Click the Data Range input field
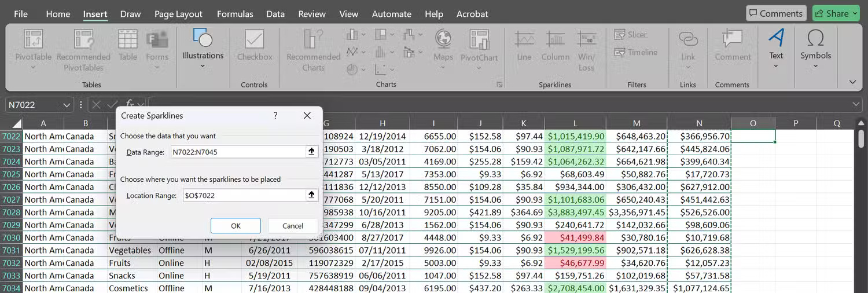 click(x=237, y=152)
